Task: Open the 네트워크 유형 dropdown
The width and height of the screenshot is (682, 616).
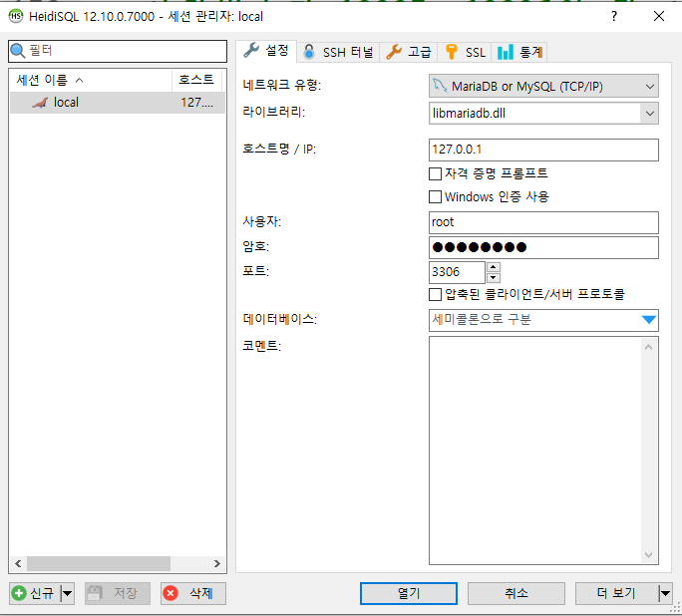Action: 543,86
